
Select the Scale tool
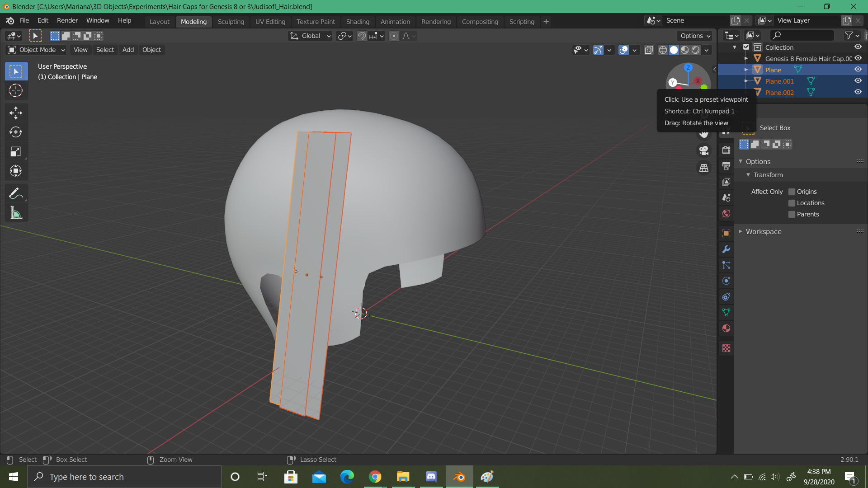[16, 151]
